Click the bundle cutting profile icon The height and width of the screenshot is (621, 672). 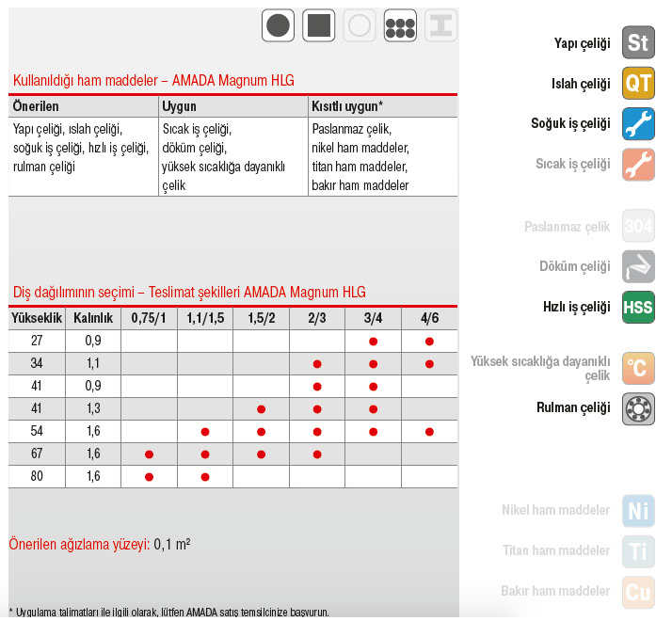pos(400,25)
